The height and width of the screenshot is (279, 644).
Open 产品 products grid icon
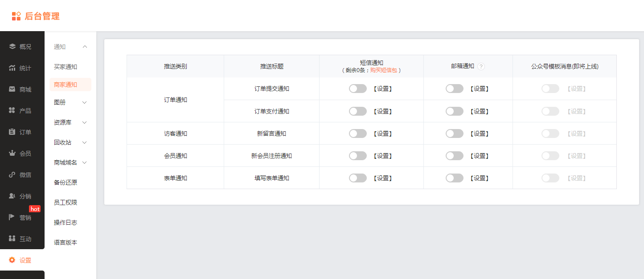point(12,110)
